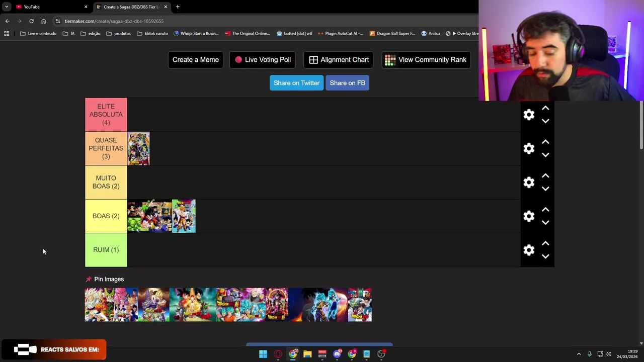Go back in browser history
This screenshot has width=644, height=362.
point(7,21)
